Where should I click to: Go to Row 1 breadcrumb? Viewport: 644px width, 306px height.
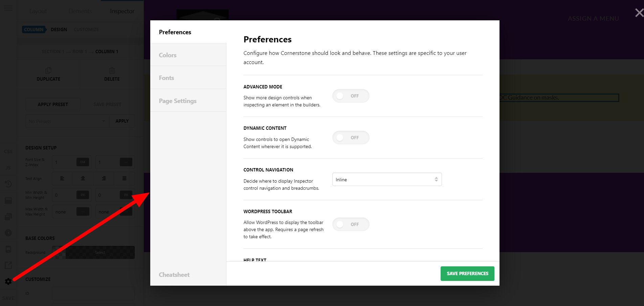coord(80,52)
